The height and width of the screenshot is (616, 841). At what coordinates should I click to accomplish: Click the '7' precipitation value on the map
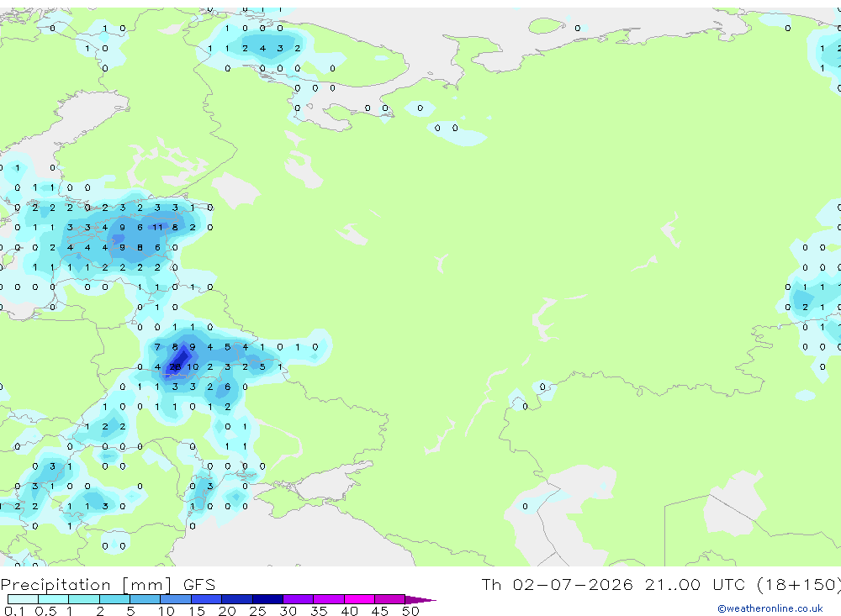157,347
